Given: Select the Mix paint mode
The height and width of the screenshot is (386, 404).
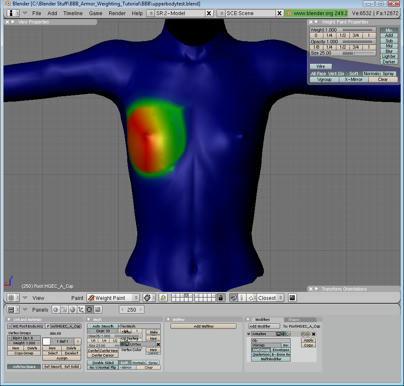Looking at the screenshot, I should [x=389, y=30].
